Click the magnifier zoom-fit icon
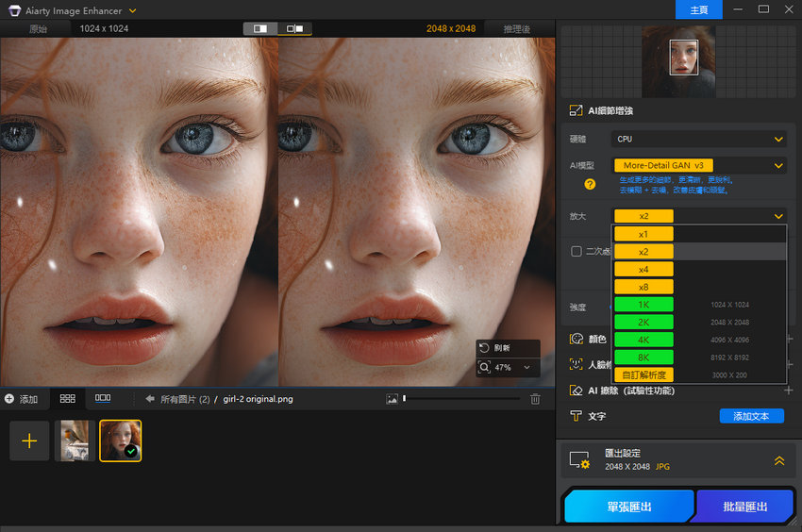The height and width of the screenshot is (532, 802). tap(484, 367)
